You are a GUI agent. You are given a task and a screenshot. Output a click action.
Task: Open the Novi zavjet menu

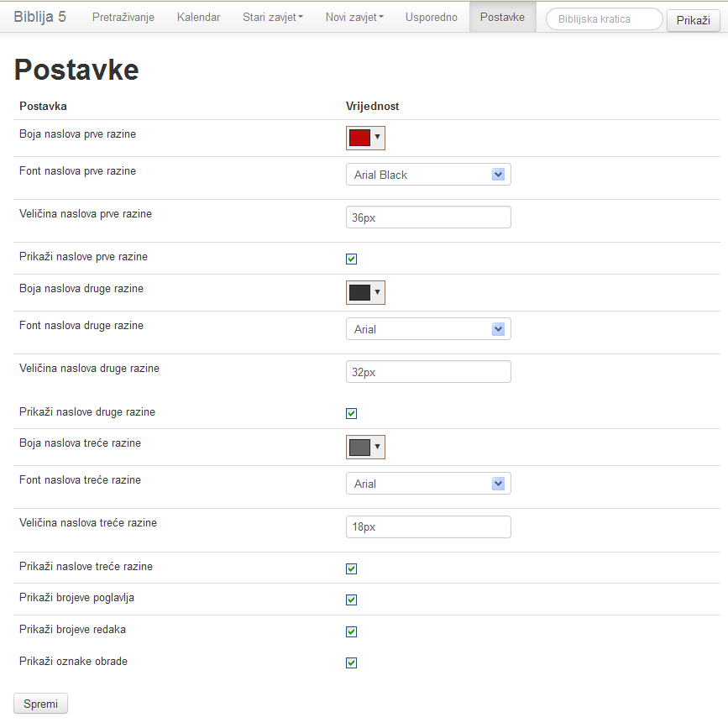[x=354, y=17]
